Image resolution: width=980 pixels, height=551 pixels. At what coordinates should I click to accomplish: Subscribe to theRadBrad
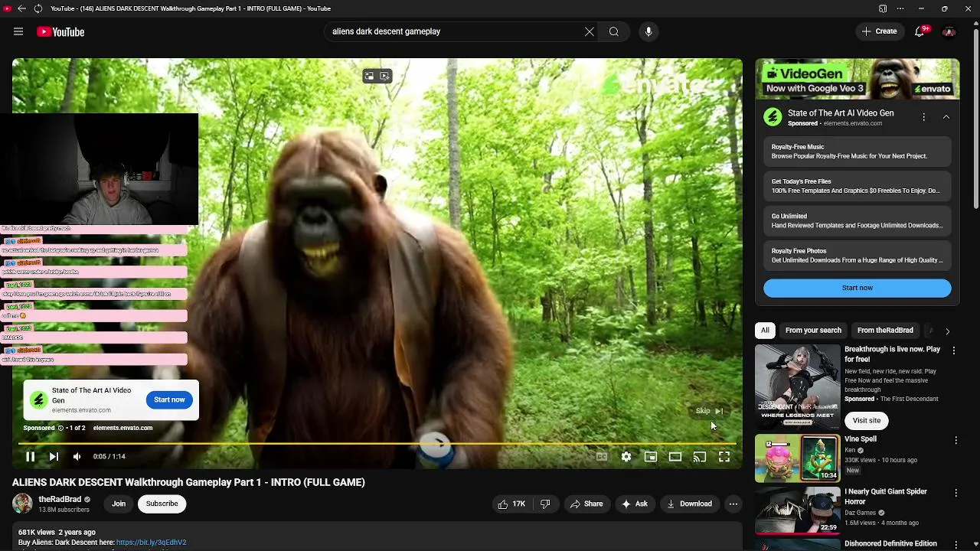point(162,504)
